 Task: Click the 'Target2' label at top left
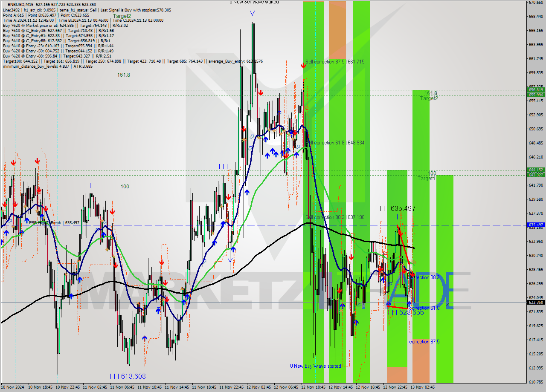point(122,16)
